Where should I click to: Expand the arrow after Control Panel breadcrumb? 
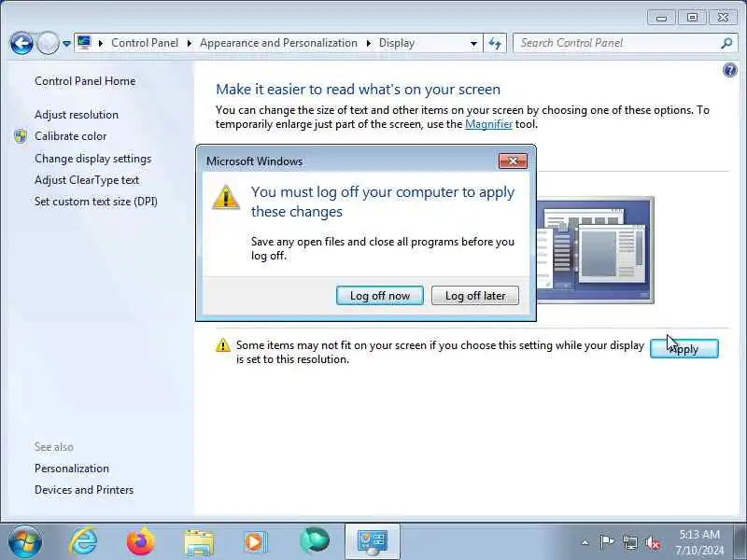click(190, 43)
